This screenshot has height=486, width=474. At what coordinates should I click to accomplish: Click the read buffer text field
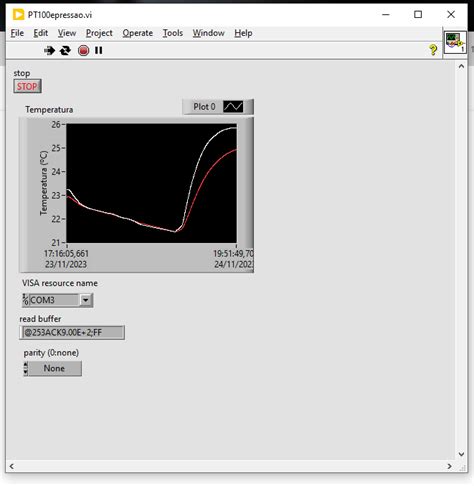tap(72, 332)
